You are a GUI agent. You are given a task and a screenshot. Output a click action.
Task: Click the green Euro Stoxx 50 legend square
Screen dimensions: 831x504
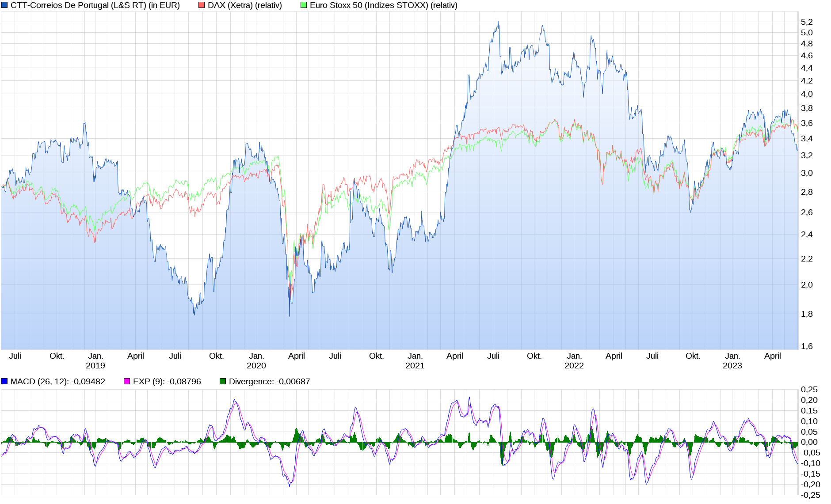304,5
